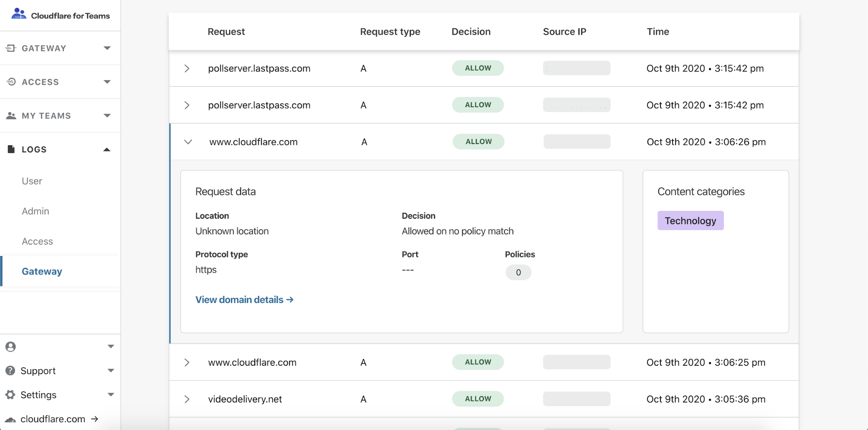Viewport: 868px width, 430px height.
Task: Click timestamp Oct 9th 2020 3:06:25 pm
Action: pos(706,362)
